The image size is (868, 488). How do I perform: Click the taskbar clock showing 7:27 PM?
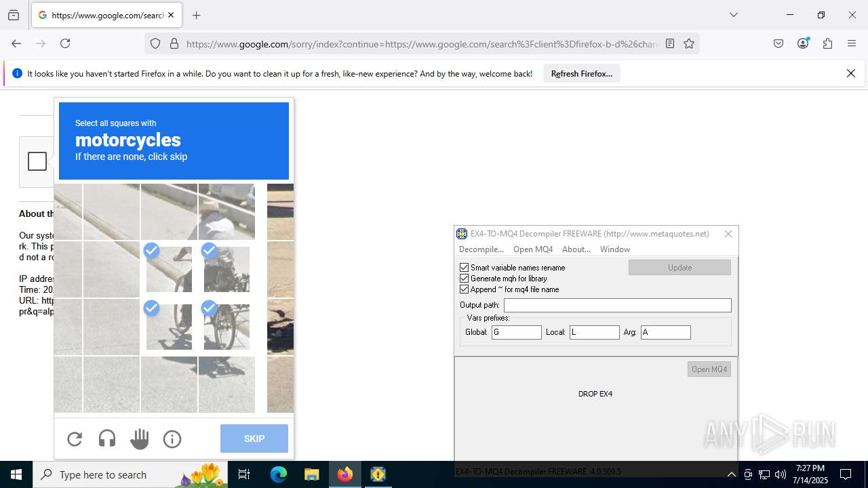[810, 474]
